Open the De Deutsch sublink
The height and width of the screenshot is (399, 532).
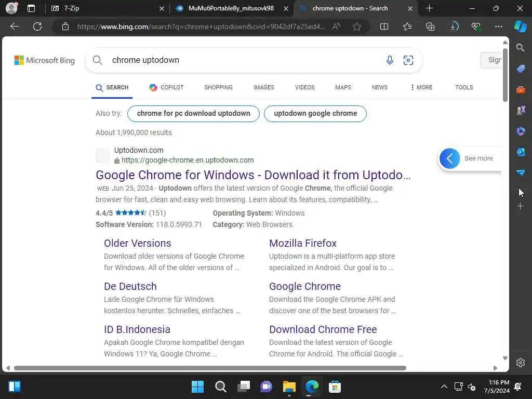[130, 286]
